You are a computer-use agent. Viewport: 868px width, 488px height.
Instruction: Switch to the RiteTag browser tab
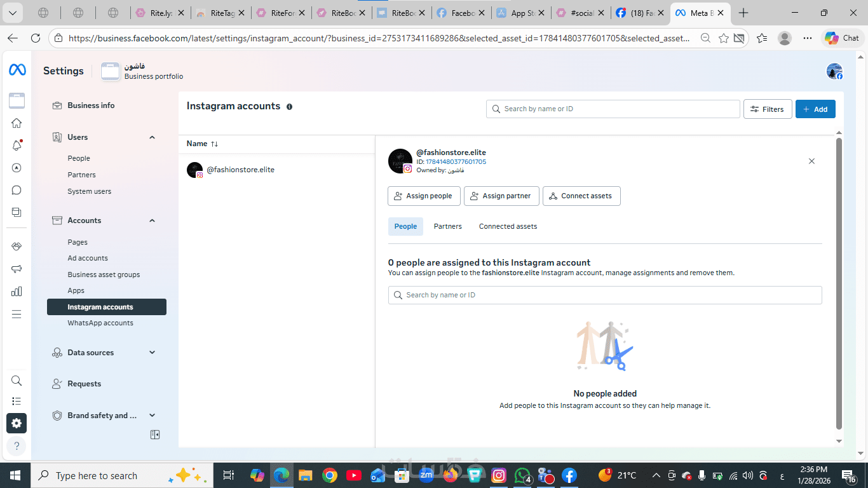[x=221, y=13]
